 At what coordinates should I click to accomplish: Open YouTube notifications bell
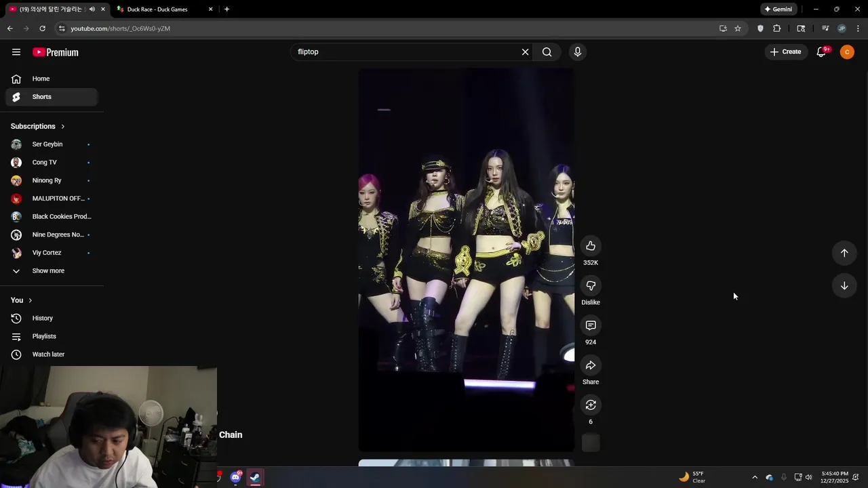pyautogui.click(x=821, y=52)
